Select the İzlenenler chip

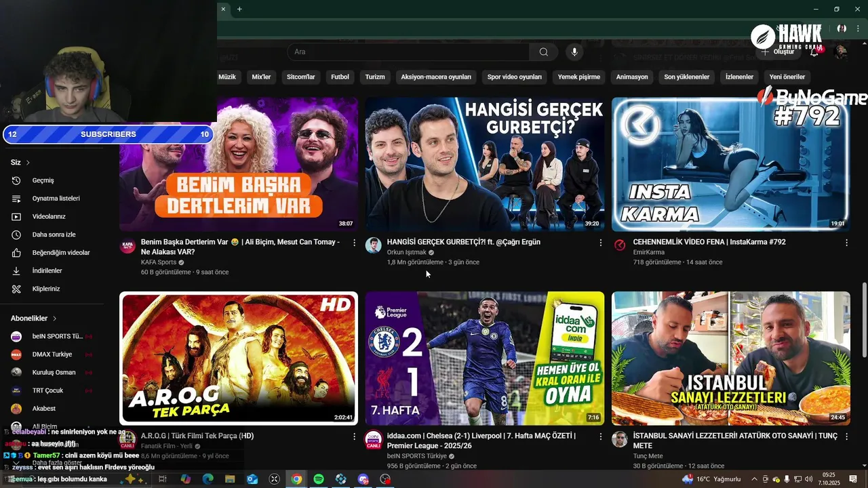739,77
